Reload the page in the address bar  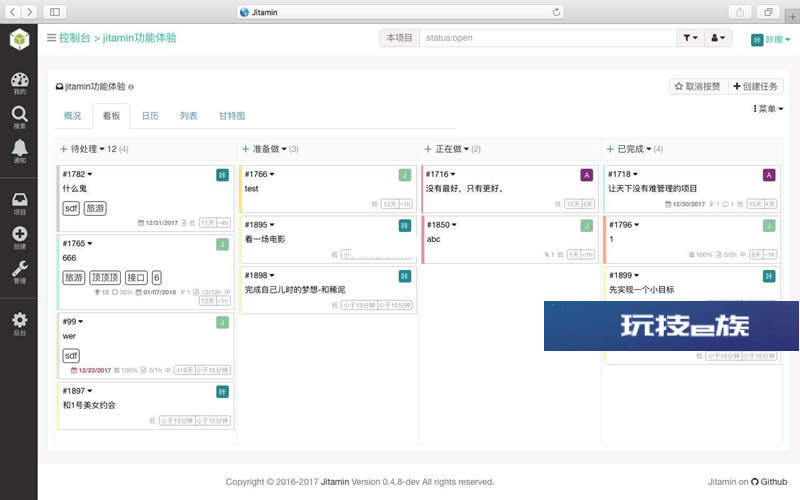tap(556, 12)
